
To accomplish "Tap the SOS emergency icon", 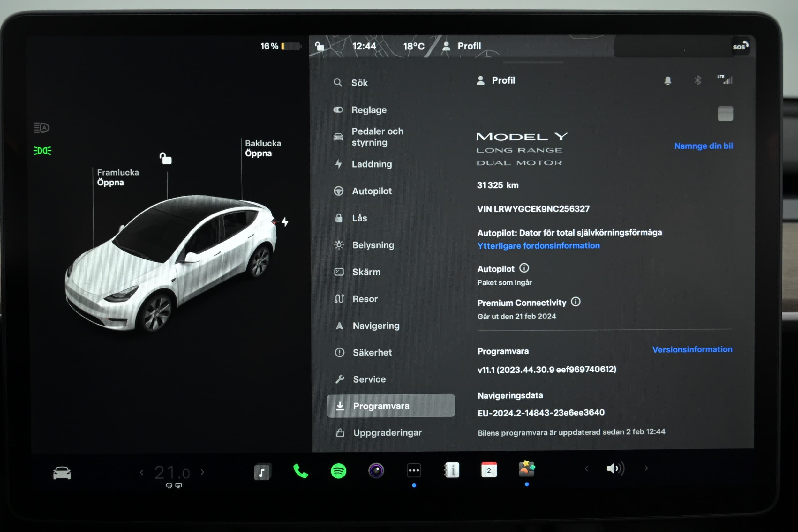I will tap(740, 46).
